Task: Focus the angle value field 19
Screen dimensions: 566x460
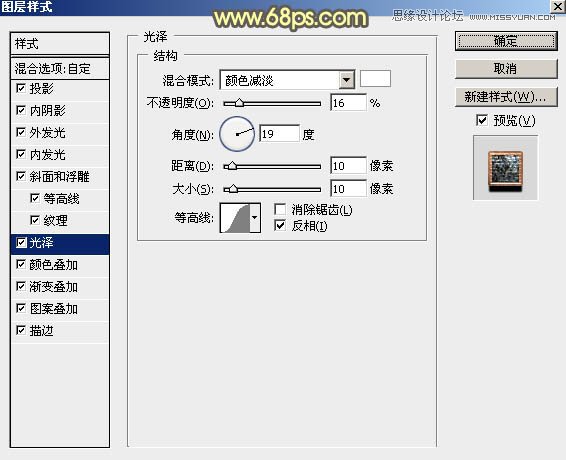Action: point(279,134)
